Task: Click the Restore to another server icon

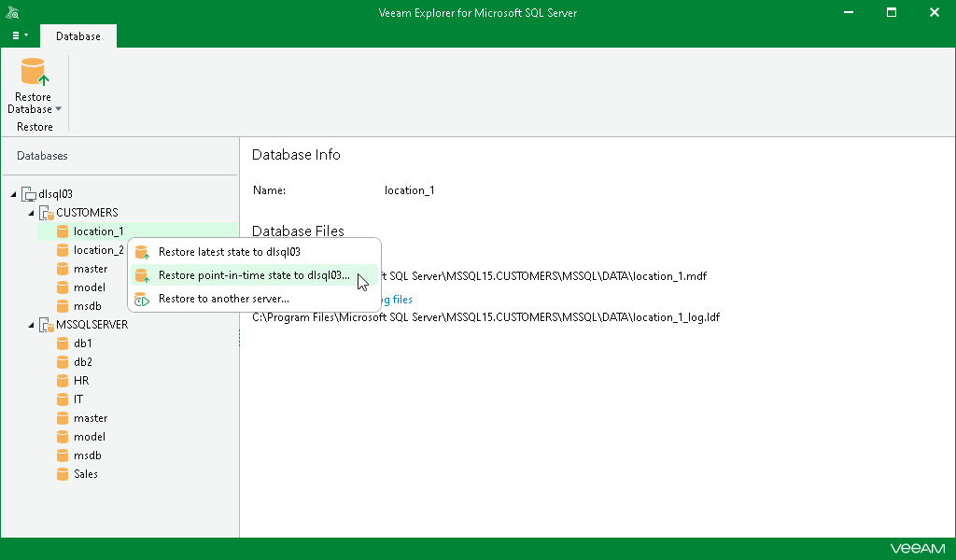Action: coord(142,300)
